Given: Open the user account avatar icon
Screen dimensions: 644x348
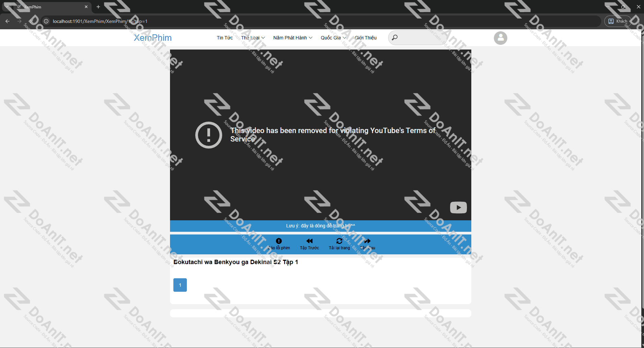Looking at the screenshot, I should click(500, 38).
